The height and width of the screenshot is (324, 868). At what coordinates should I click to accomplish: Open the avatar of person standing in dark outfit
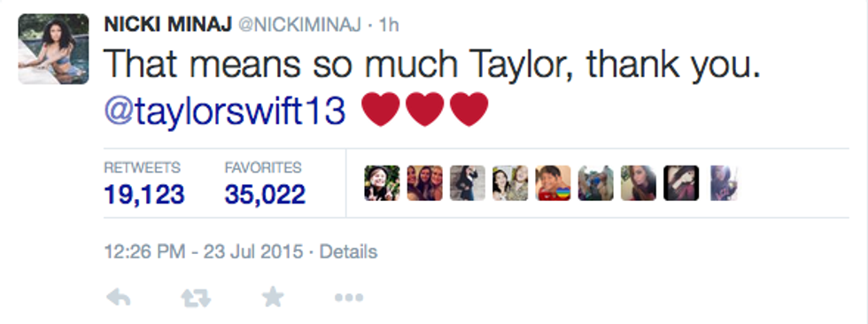pyautogui.click(x=468, y=183)
